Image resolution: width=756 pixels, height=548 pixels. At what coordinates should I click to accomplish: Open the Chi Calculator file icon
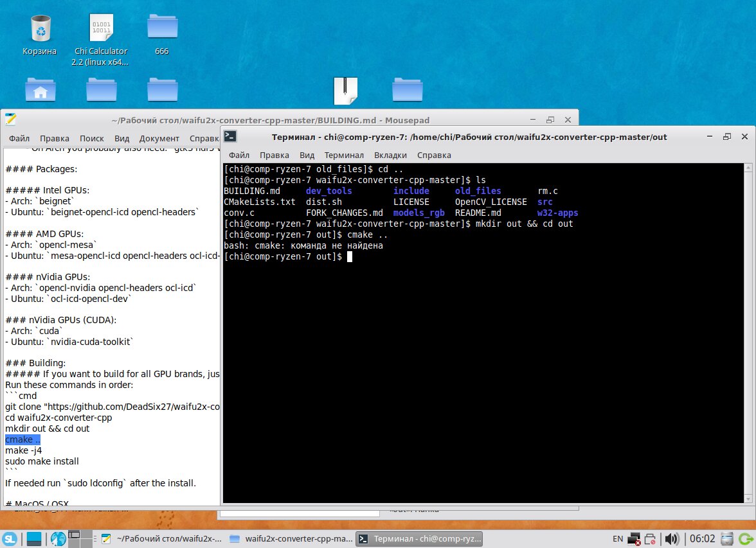[x=100, y=29]
